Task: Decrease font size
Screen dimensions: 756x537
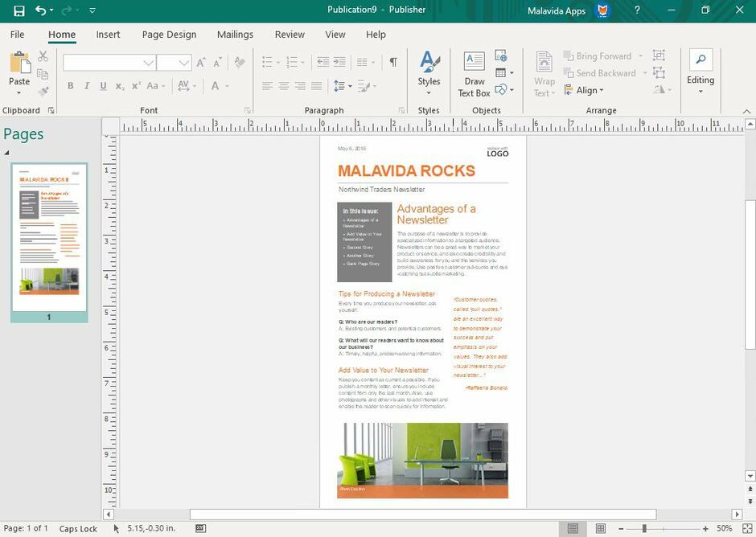Action: 218,62
